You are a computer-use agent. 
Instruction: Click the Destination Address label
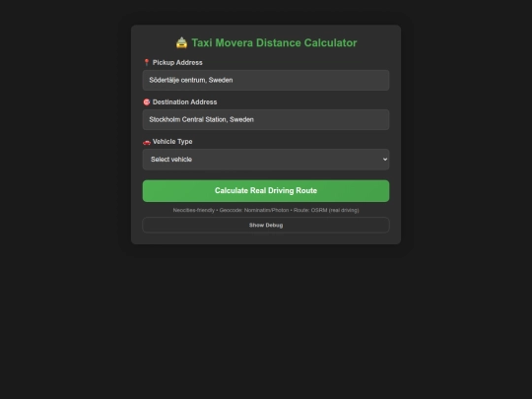coord(184,102)
